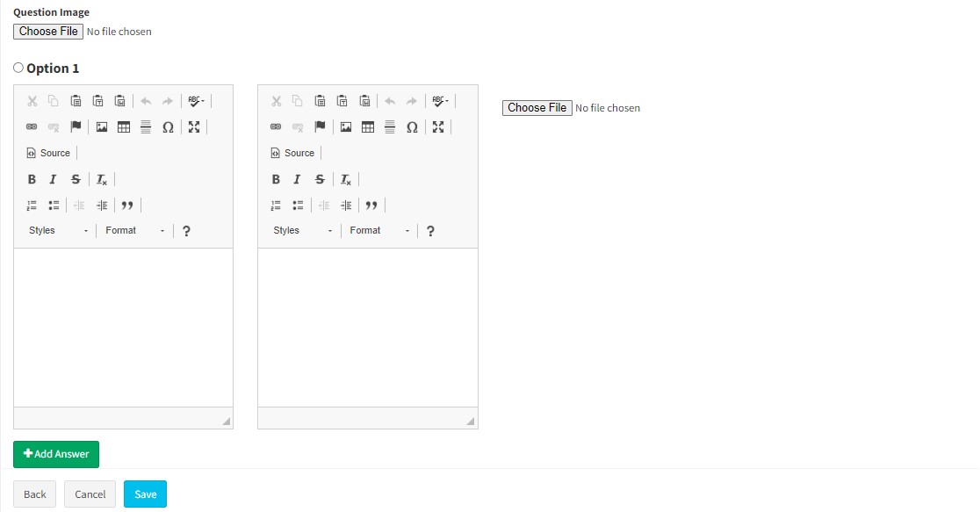Open Format dropdown in right editor
Screen dimensions: 980x512
pyautogui.click(x=379, y=231)
